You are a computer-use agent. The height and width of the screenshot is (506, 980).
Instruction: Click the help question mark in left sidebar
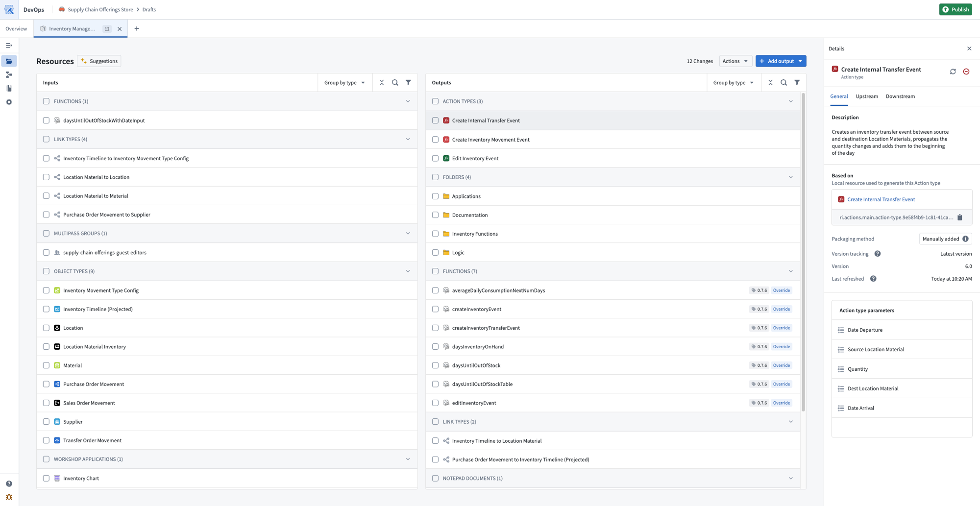coord(9,483)
